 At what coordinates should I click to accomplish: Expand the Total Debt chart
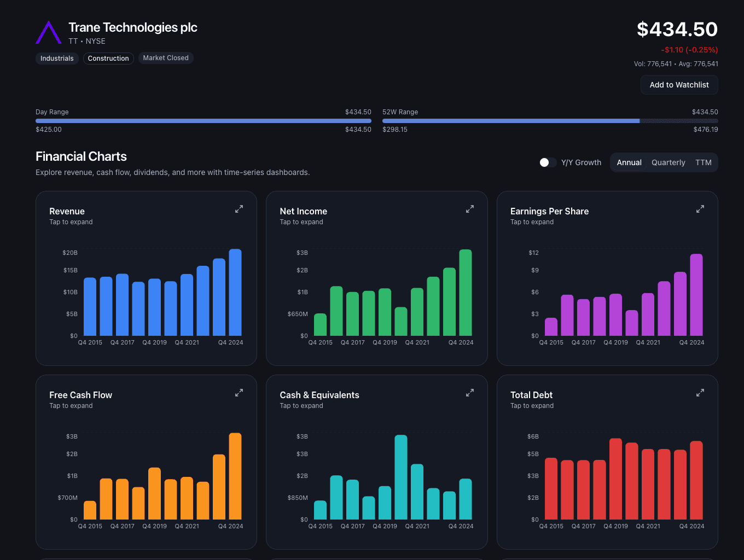click(700, 393)
